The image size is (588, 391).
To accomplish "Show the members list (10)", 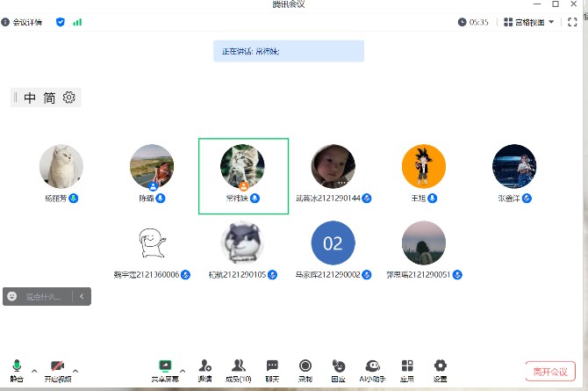I will 238,368.
